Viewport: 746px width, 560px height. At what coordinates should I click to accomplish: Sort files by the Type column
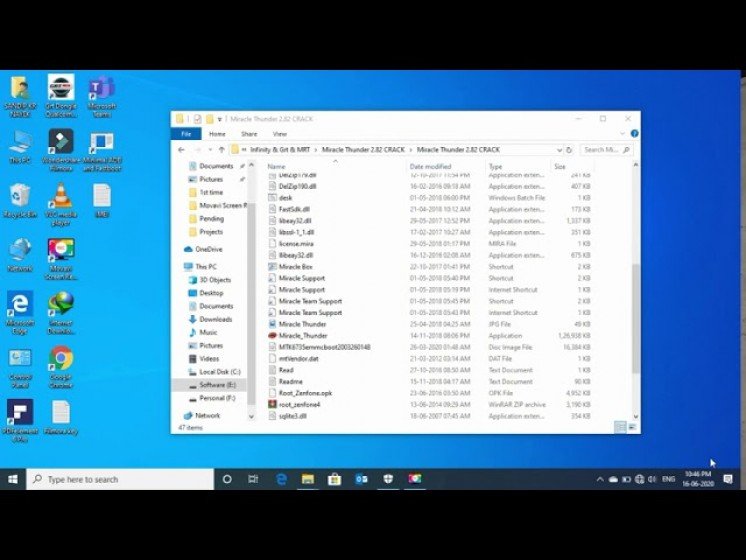coord(518,167)
